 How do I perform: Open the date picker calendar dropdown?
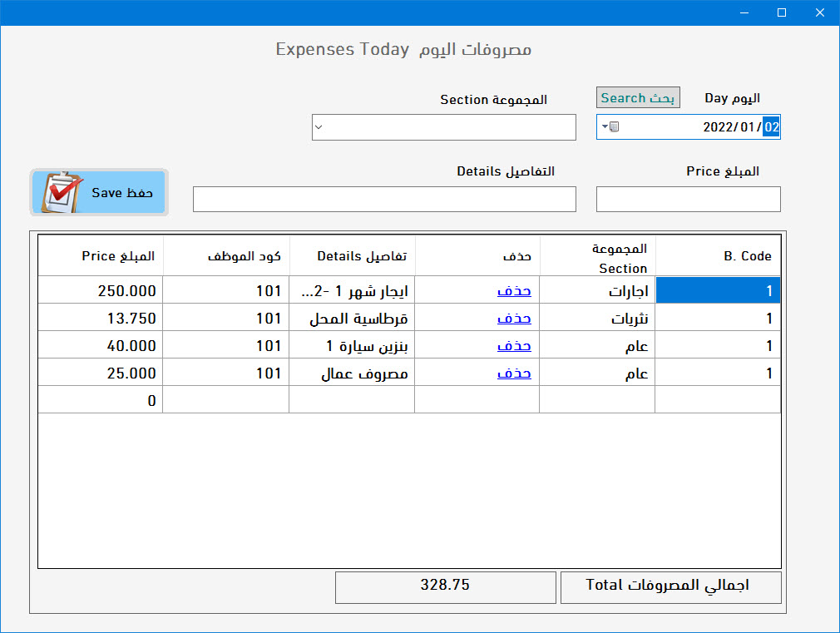tap(610, 127)
